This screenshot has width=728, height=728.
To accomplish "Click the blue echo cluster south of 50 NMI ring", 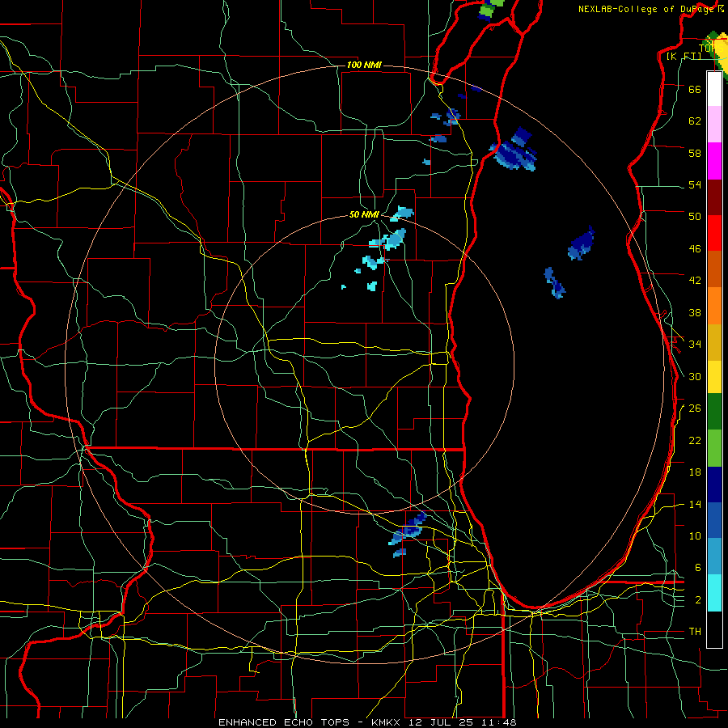I will [x=408, y=534].
